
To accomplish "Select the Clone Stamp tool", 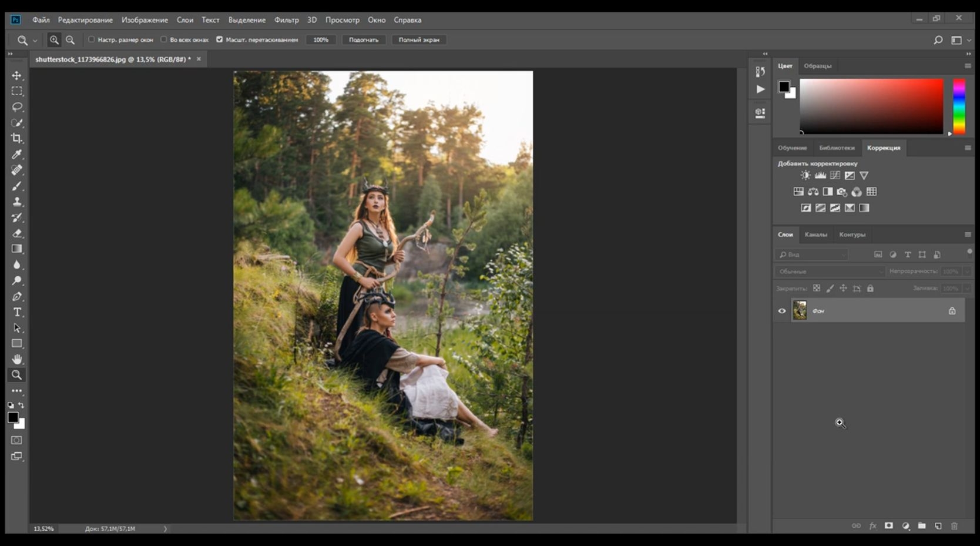I will coord(17,202).
